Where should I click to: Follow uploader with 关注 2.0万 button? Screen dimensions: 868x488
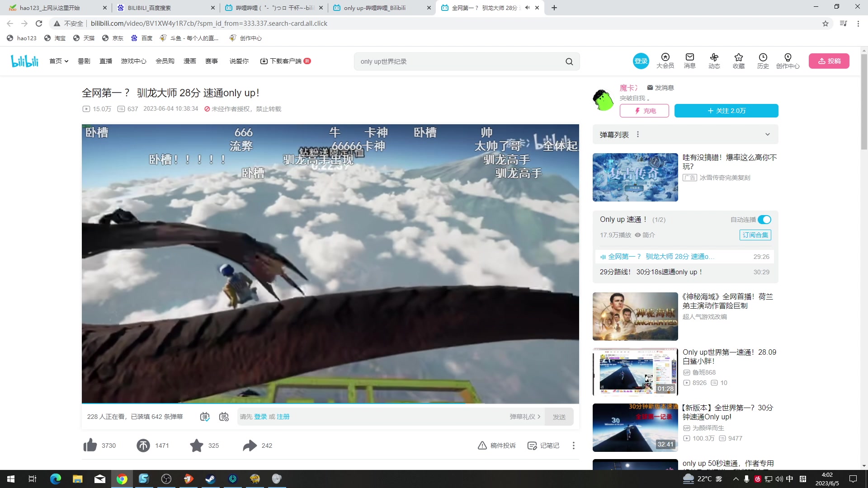(x=726, y=111)
